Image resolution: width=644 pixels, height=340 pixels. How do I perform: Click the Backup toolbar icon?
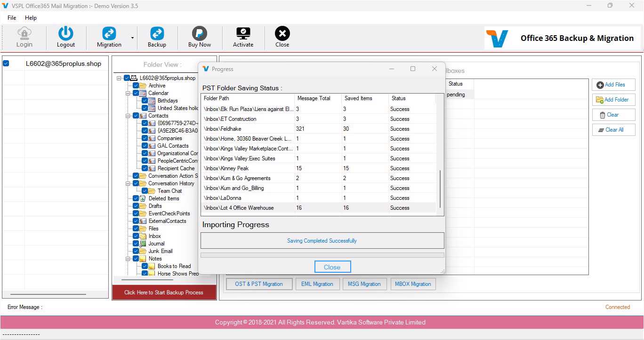[x=157, y=33]
